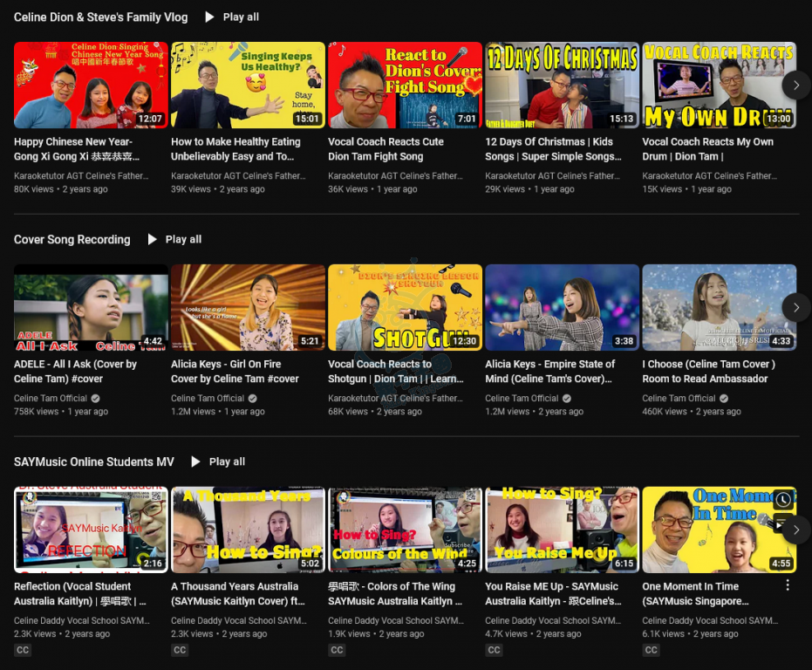Click Play all icon beside SAYMusic Online Students MV
812x670 pixels.
[x=196, y=461]
